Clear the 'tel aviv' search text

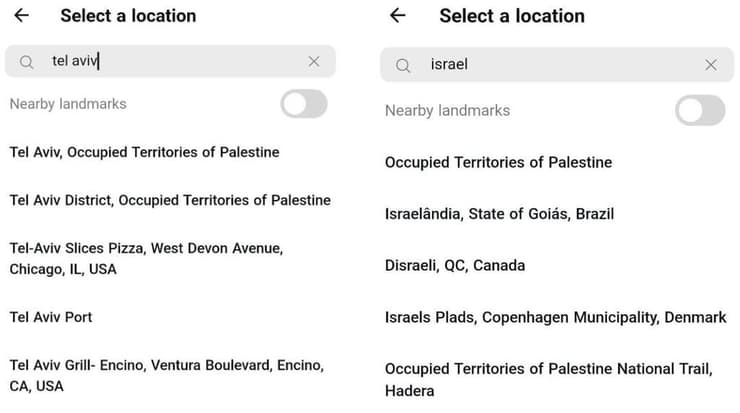click(x=314, y=62)
